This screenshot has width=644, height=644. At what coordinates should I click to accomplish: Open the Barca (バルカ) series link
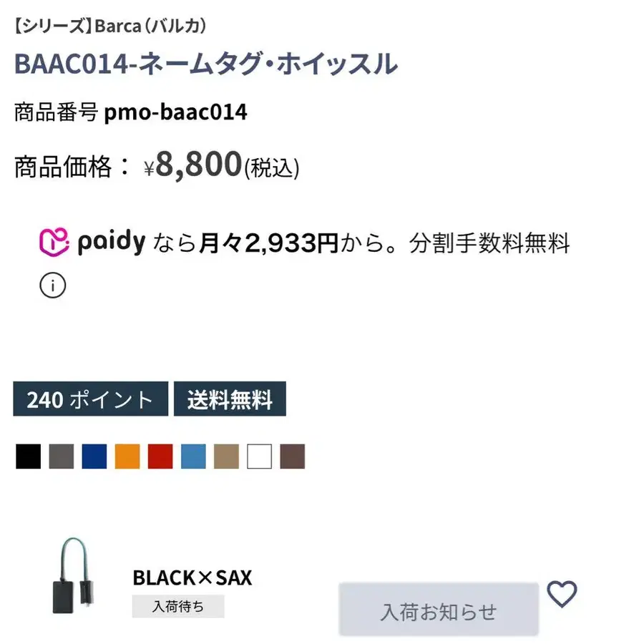[110, 26]
